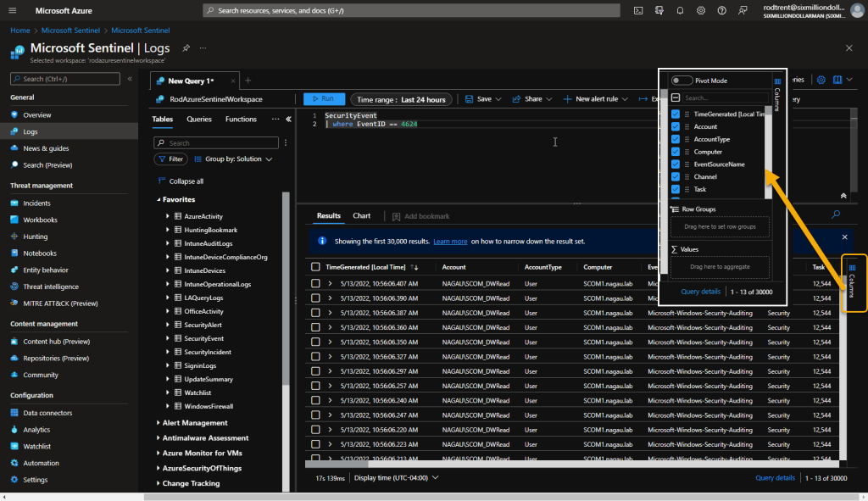Select the Results tab

[328, 216]
